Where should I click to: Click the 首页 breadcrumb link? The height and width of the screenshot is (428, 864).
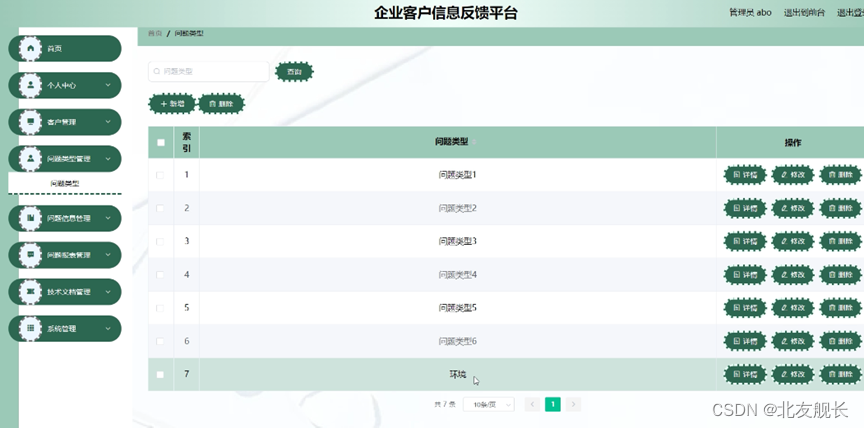[155, 33]
